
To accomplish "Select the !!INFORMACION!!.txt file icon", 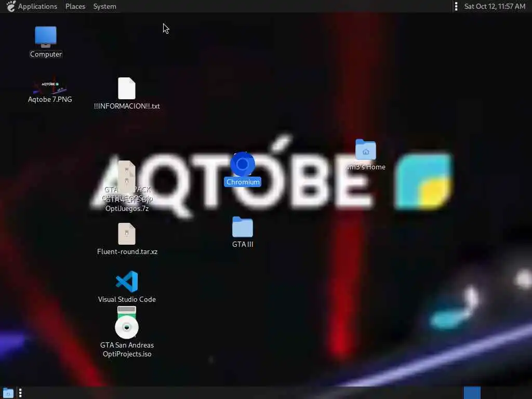I will (127, 88).
